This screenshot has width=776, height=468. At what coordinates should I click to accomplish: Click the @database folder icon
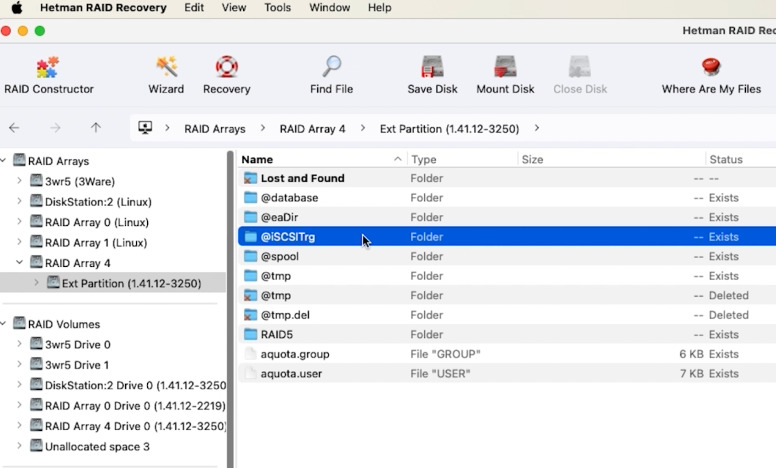(x=250, y=197)
